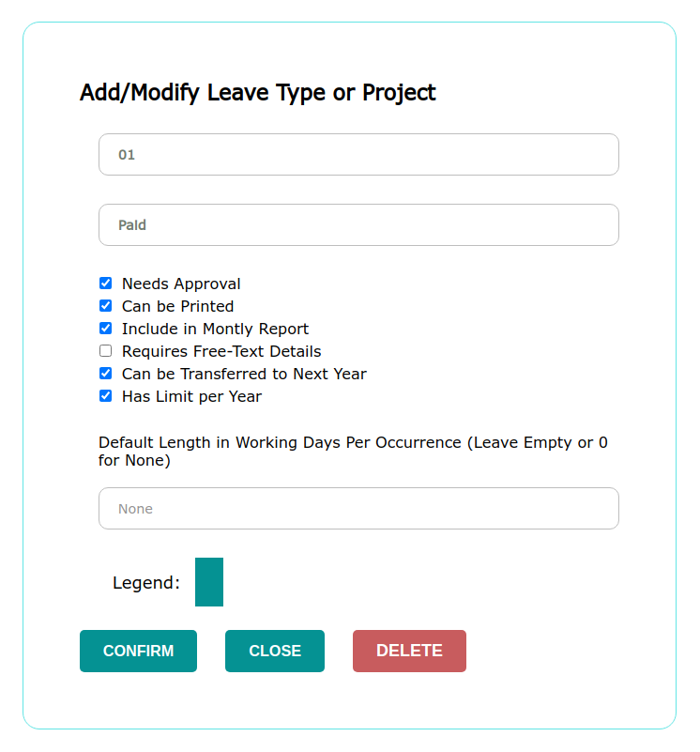Toggle the Include in Montly Report checkbox
The height and width of the screenshot is (752, 700).
coord(105,329)
